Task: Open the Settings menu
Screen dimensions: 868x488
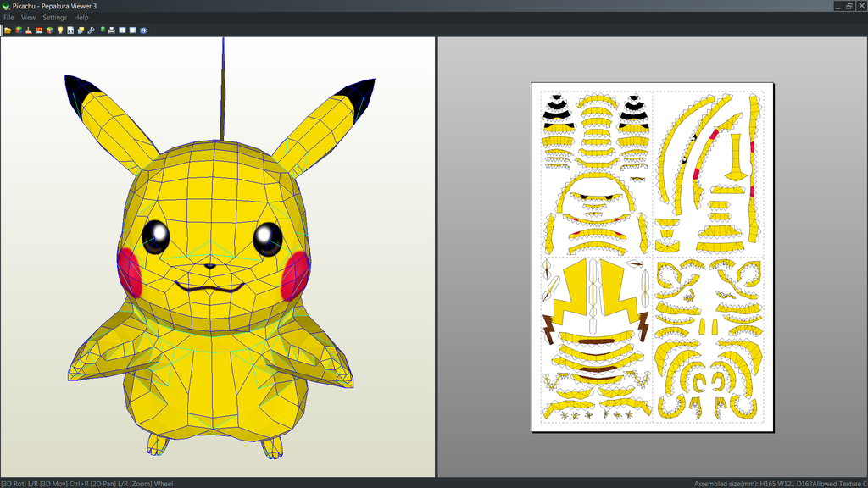Action: (55, 18)
